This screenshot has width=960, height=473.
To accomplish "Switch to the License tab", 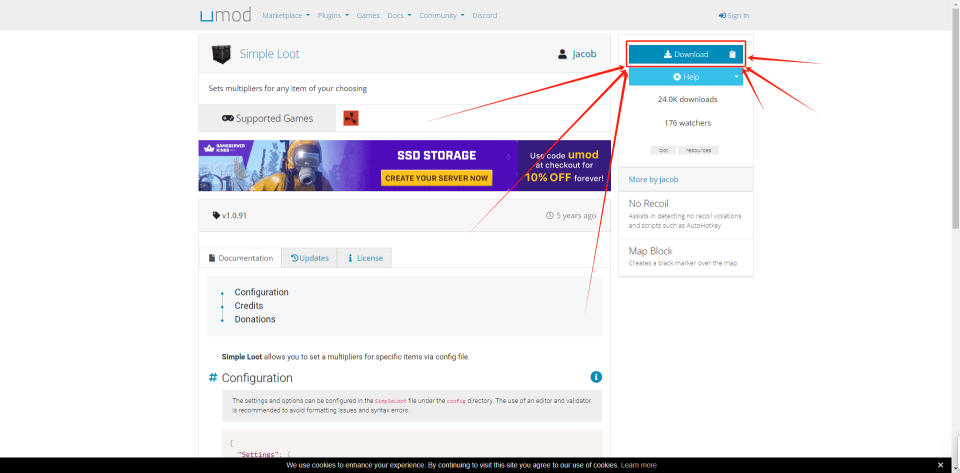I will (x=365, y=258).
